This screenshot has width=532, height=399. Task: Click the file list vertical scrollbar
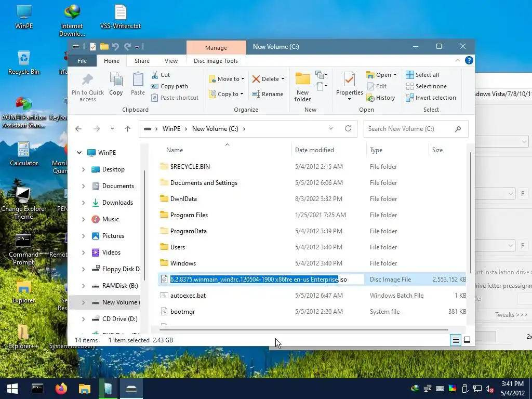point(470,212)
